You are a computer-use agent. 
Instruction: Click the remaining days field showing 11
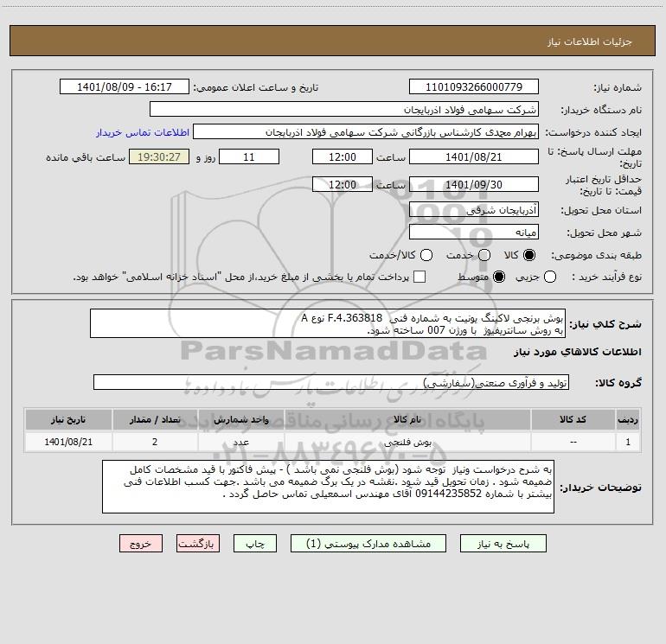point(249,156)
